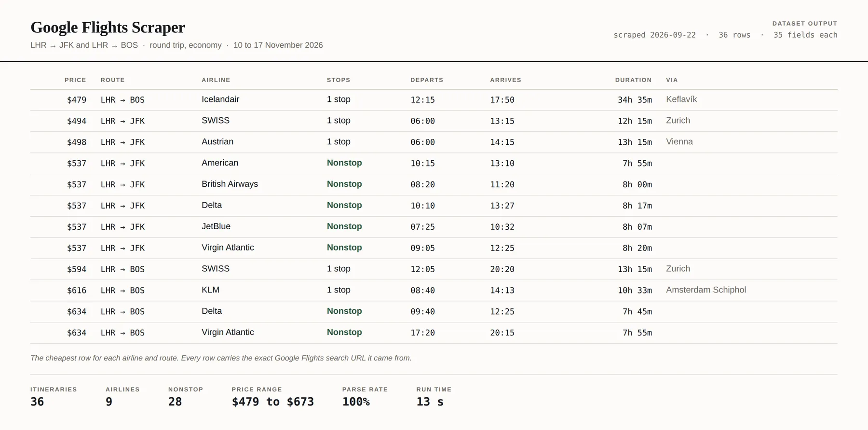Click the British Airways airline cell

230,184
